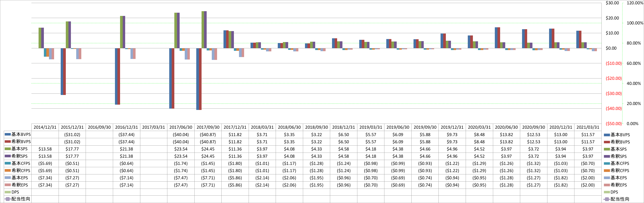Select 基本SPS entry in the right-side legend
Screen dimensions: 644x203
click(615, 149)
